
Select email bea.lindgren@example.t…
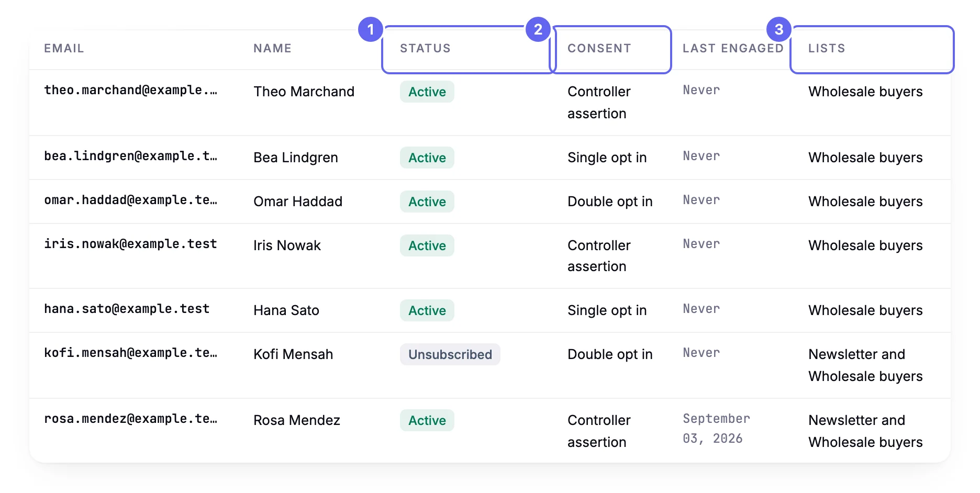pos(130,156)
